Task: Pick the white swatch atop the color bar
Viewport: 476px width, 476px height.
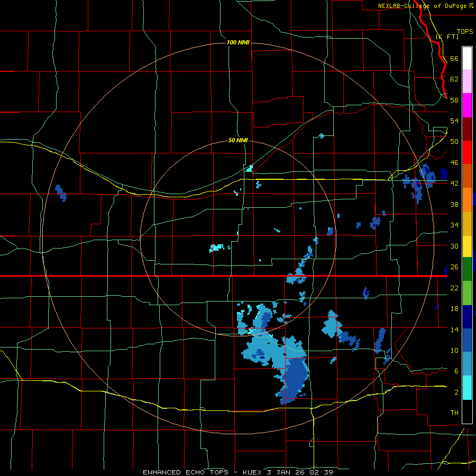Action: pyautogui.click(x=467, y=58)
